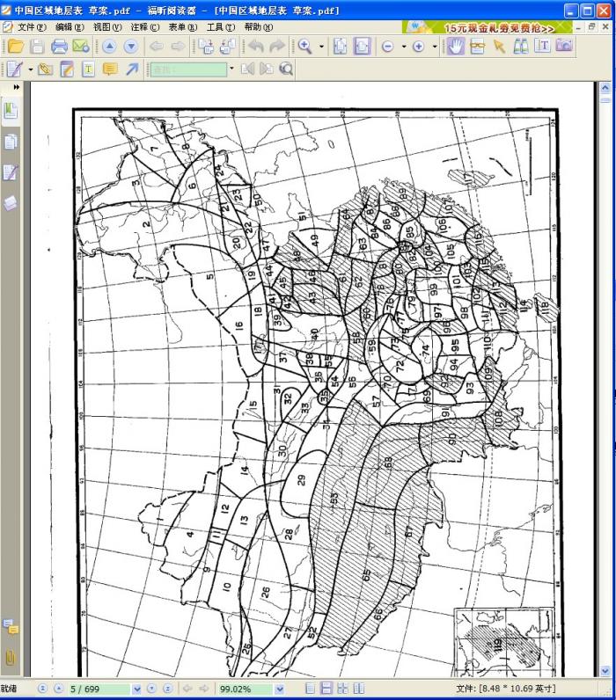Viewport: 616px width, 700px height.
Task: Click the email envelope icon
Action: (x=81, y=47)
